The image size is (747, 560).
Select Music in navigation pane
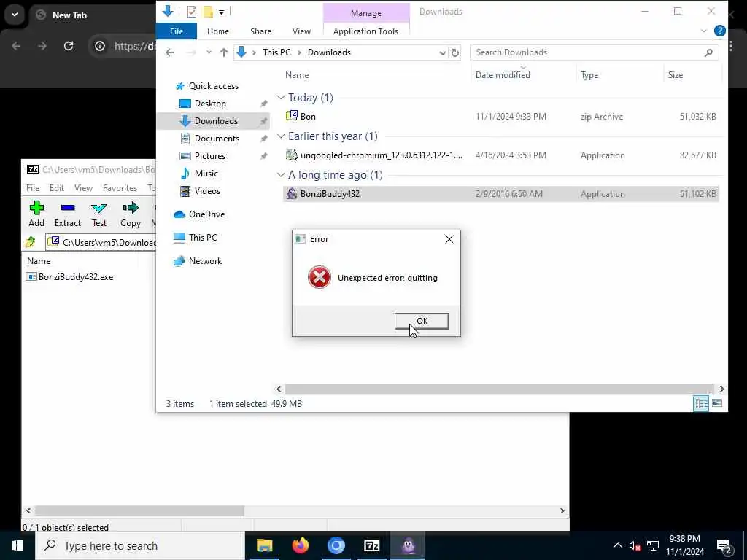click(x=206, y=174)
